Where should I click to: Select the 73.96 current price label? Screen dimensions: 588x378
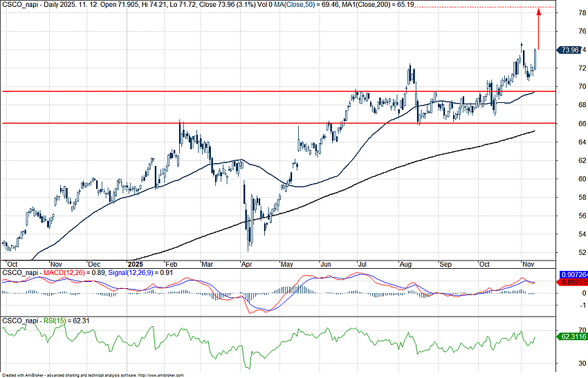[570, 50]
